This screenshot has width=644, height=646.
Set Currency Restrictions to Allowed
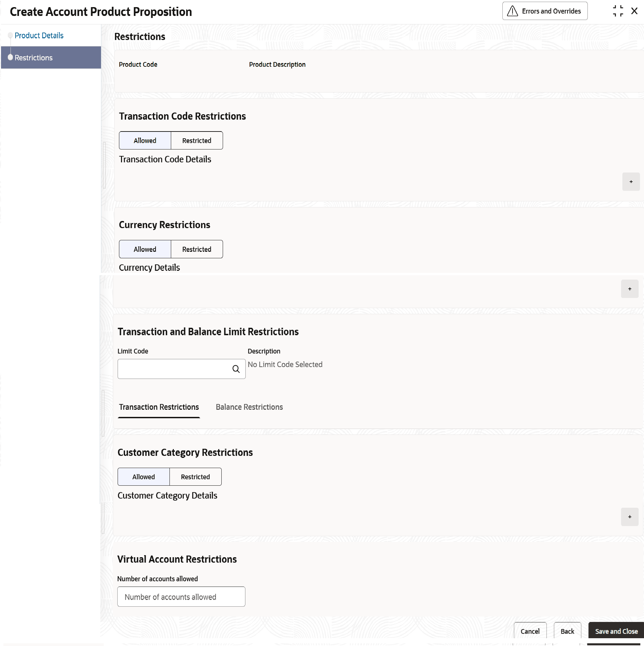(x=145, y=249)
